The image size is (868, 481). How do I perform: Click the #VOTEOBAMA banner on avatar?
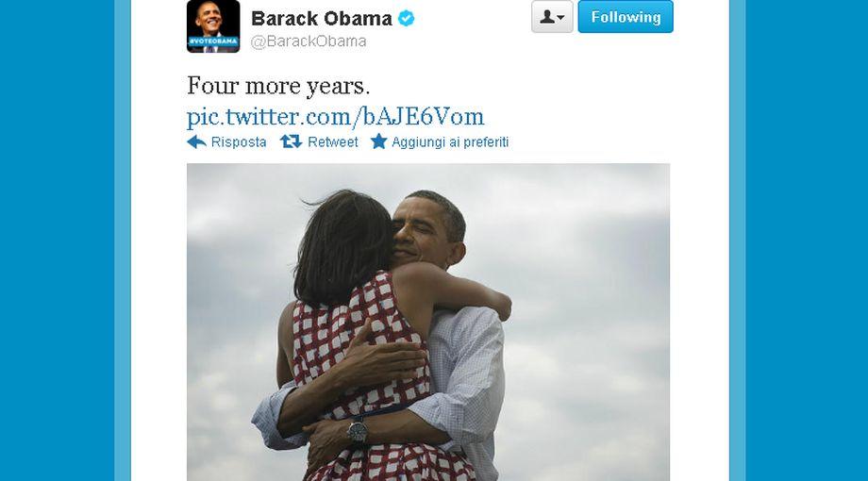point(213,41)
